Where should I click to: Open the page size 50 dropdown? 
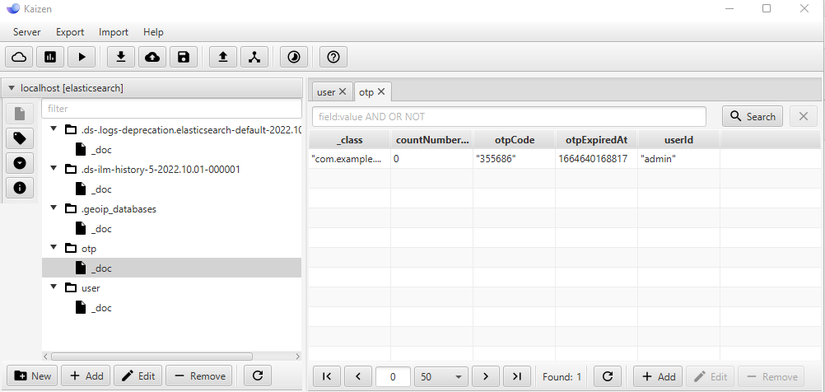point(441,377)
